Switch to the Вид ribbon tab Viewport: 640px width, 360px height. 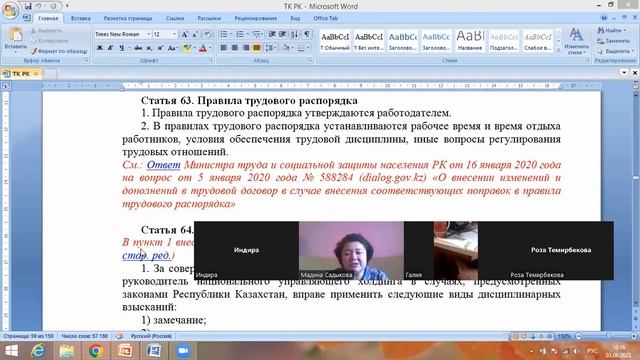(295, 18)
